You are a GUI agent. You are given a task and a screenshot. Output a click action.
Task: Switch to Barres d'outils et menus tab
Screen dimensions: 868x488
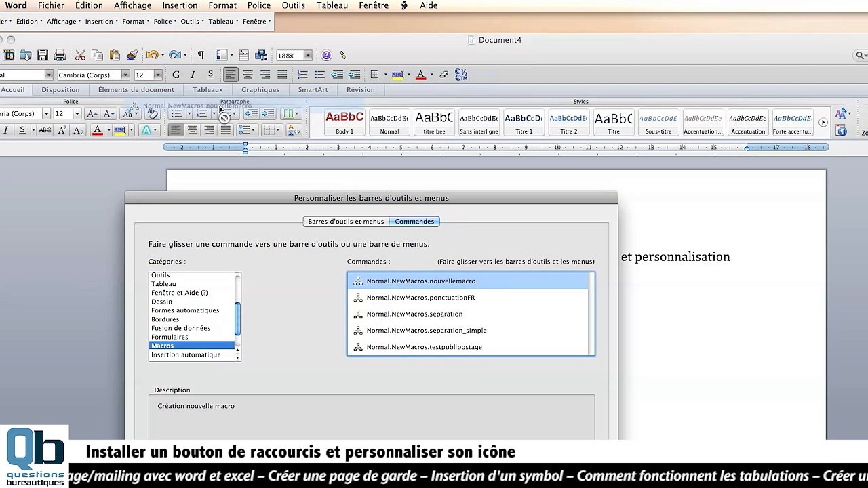coord(346,222)
